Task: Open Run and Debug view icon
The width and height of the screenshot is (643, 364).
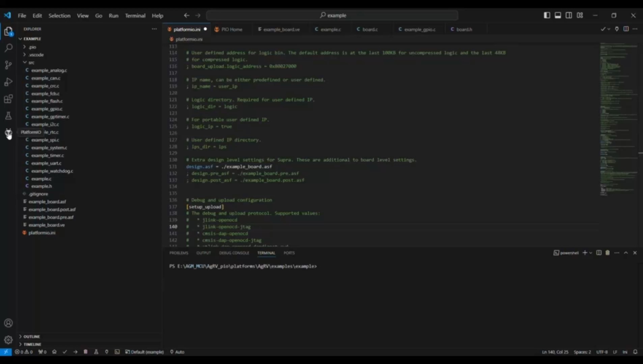Action: click(8, 82)
